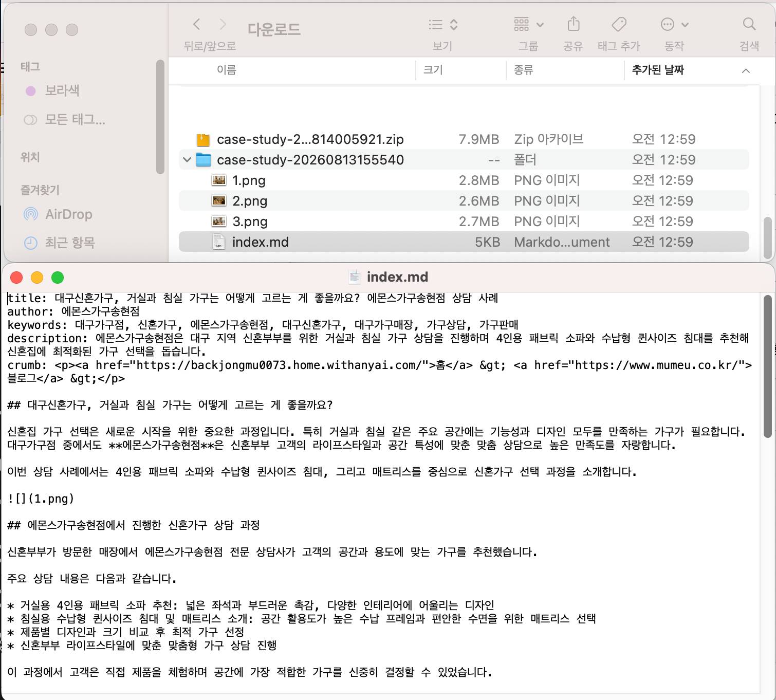776x700 pixels.
Task: Place cursor on the keywords: line
Action: coord(263,325)
